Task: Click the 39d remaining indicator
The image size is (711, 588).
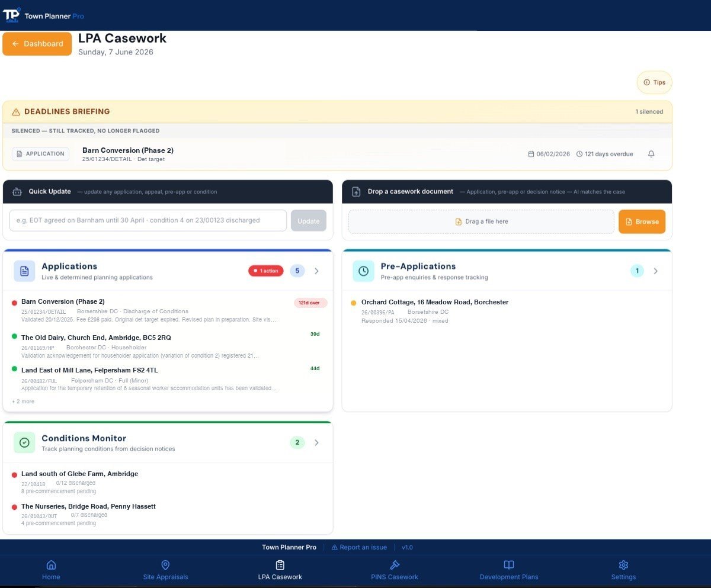Action: click(x=315, y=334)
